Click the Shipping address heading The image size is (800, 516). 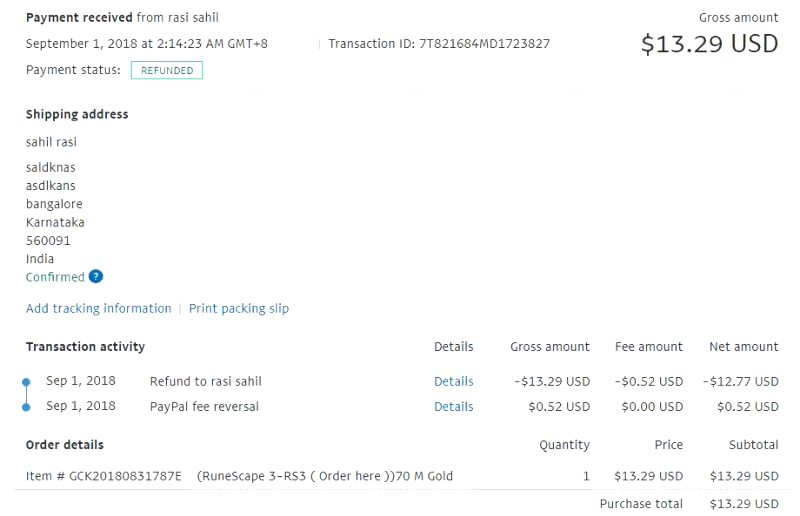(x=77, y=114)
